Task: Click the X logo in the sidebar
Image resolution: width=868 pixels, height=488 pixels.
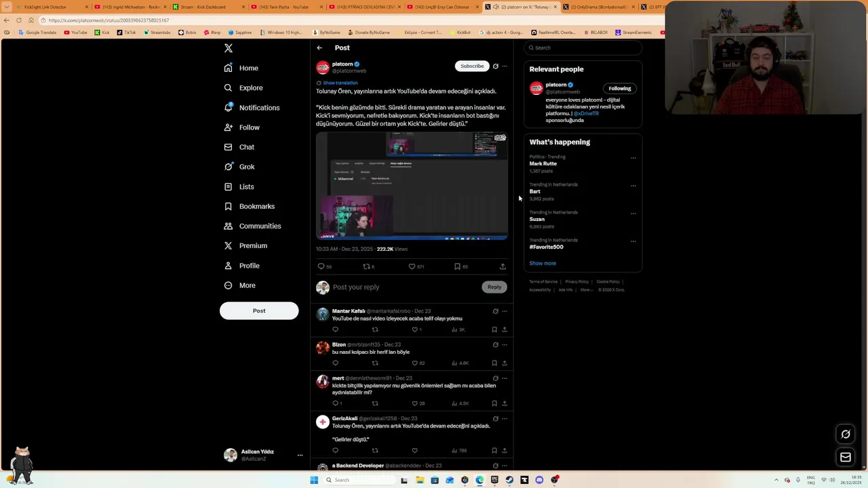Action: [229, 48]
